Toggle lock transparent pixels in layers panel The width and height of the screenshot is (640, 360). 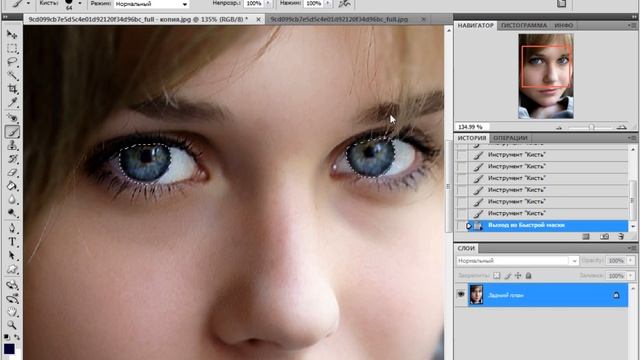click(497, 276)
